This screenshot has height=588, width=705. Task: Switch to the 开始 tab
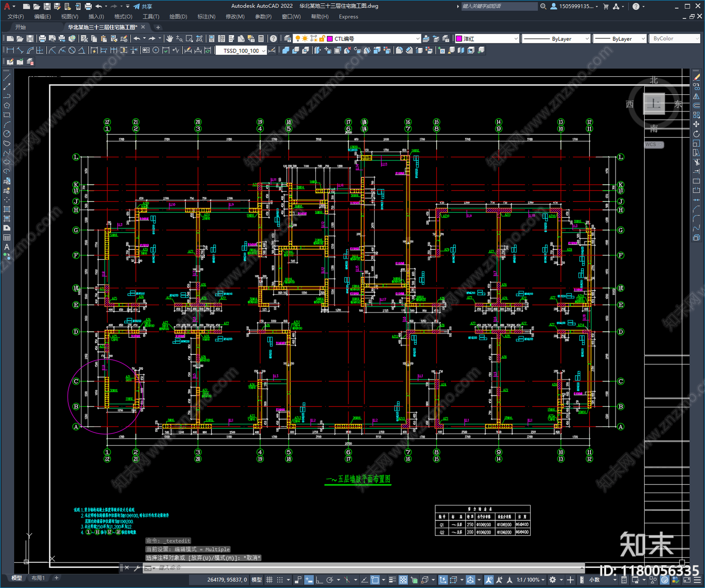[20, 27]
